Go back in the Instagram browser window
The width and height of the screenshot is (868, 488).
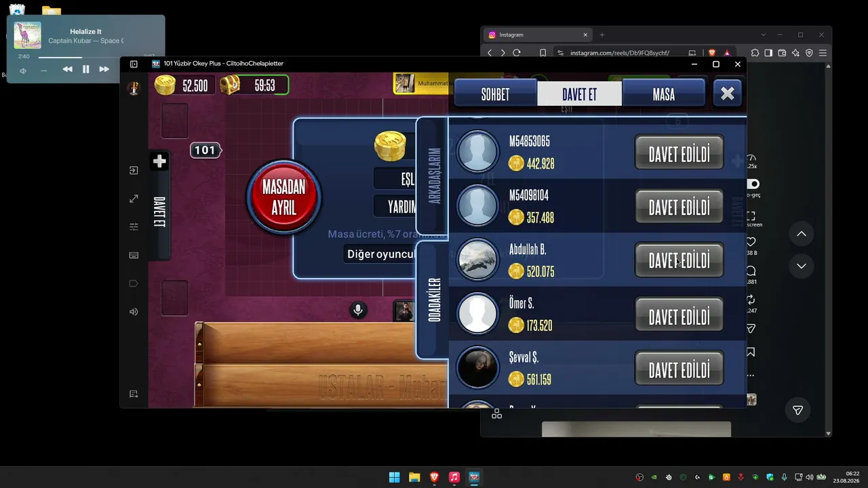[490, 53]
